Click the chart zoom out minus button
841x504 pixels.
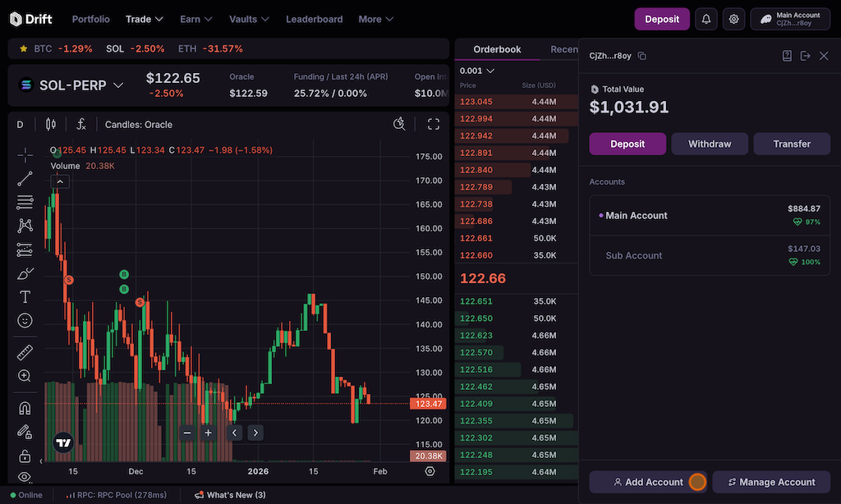(187, 433)
